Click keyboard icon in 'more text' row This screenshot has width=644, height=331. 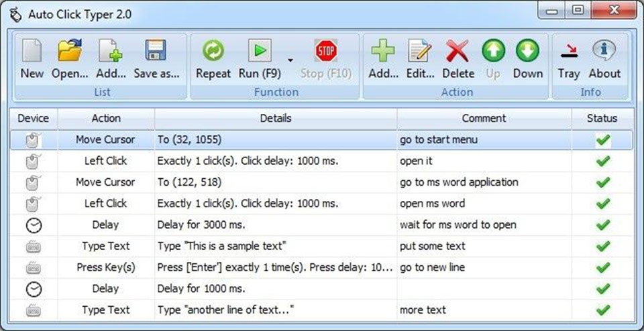34,310
